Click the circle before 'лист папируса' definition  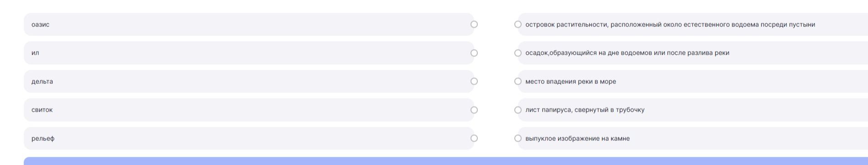[518, 110]
